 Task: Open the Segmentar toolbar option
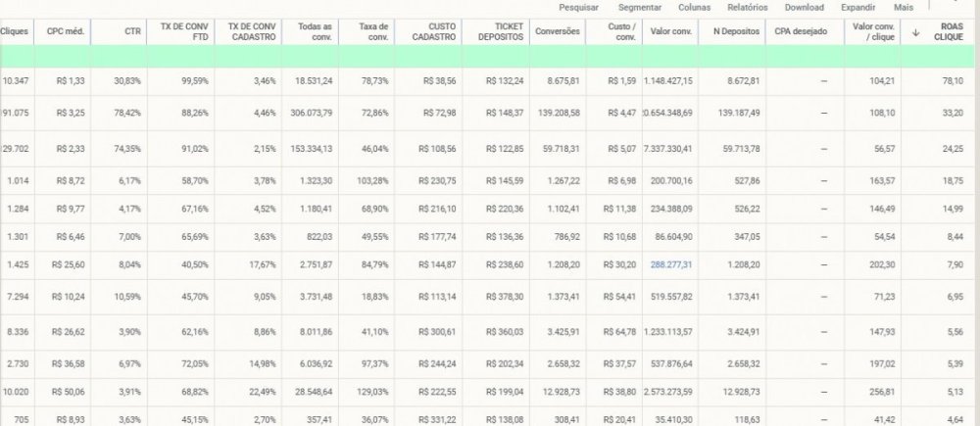(x=639, y=8)
